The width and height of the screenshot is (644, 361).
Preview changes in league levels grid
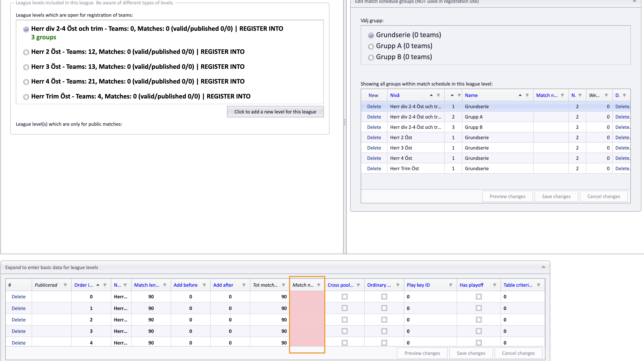[x=422, y=353]
